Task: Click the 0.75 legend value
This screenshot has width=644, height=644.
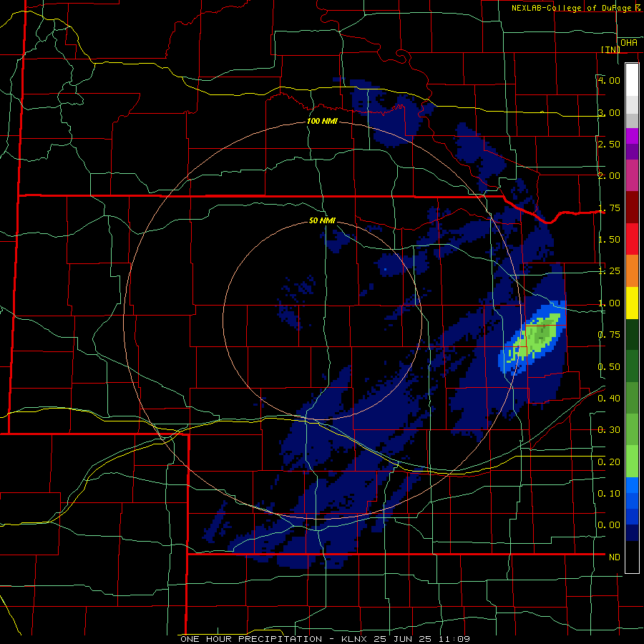Action: point(609,335)
